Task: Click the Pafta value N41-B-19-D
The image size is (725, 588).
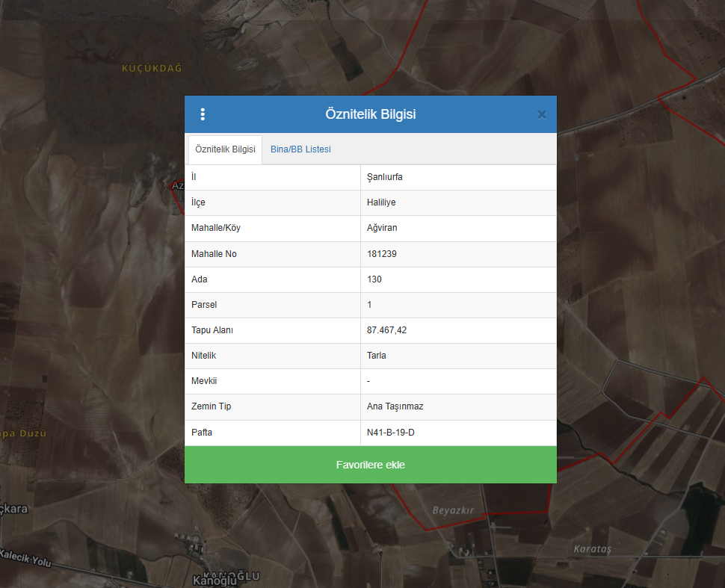Action: pos(391,433)
